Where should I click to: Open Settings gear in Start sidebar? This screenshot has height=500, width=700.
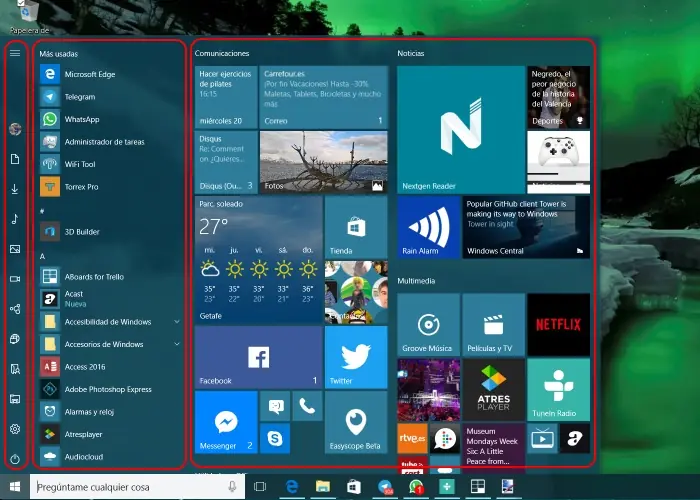[15, 429]
